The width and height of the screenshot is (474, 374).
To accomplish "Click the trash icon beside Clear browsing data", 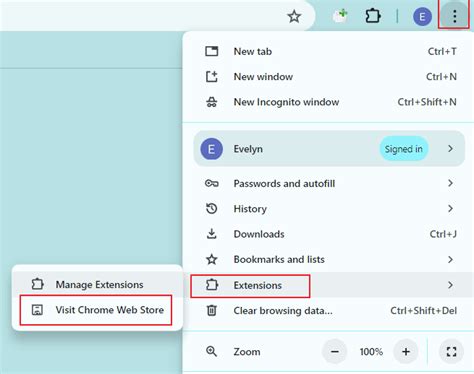I will coord(212,311).
